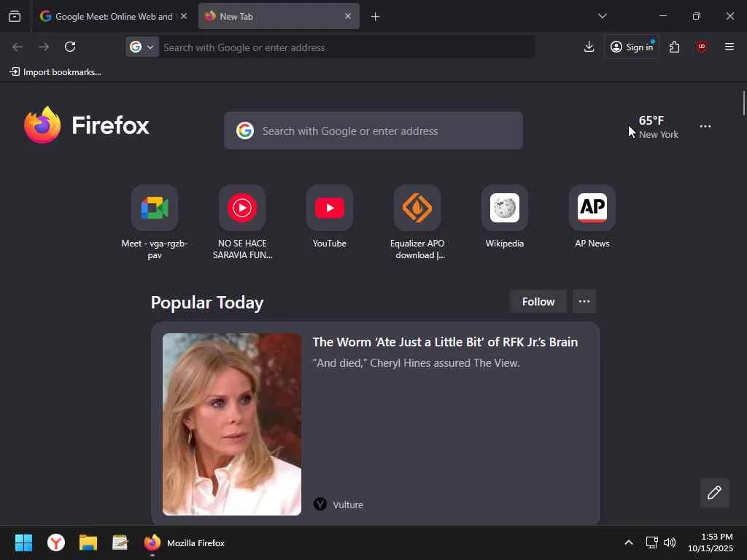Follow the Popular Today section
The width and height of the screenshot is (747, 560).
pyautogui.click(x=538, y=301)
